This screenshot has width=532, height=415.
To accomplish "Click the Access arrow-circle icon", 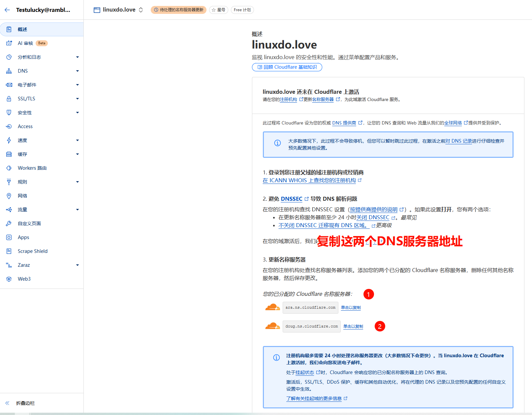I will 9,126.
